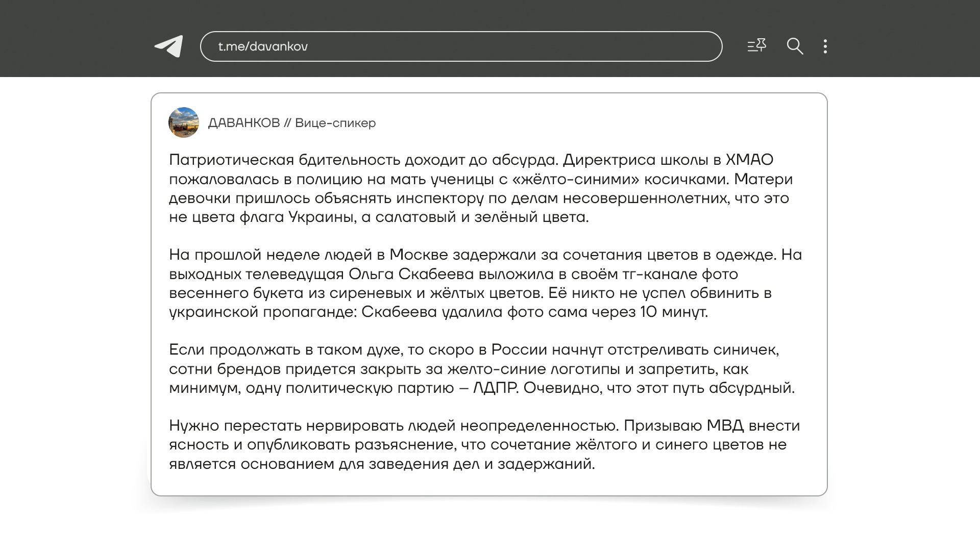Click the word МВД in last paragraph
This screenshot has width=980, height=551.
725,425
